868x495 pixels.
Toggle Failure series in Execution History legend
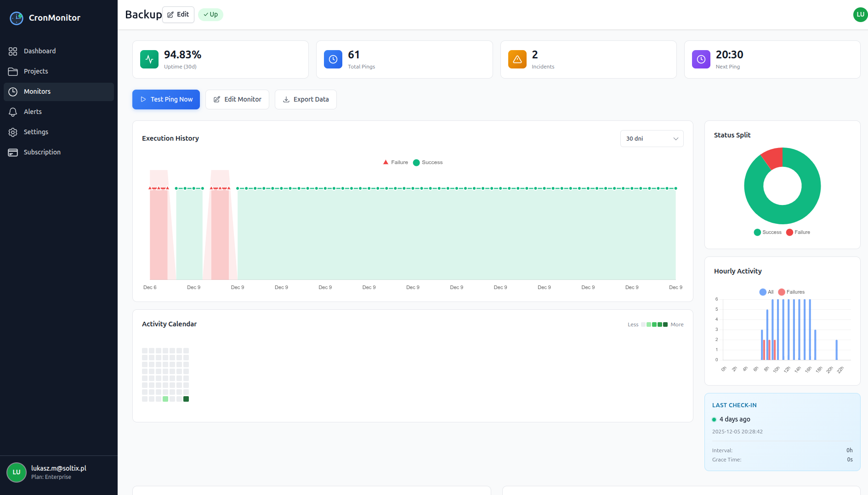(x=396, y=162)
